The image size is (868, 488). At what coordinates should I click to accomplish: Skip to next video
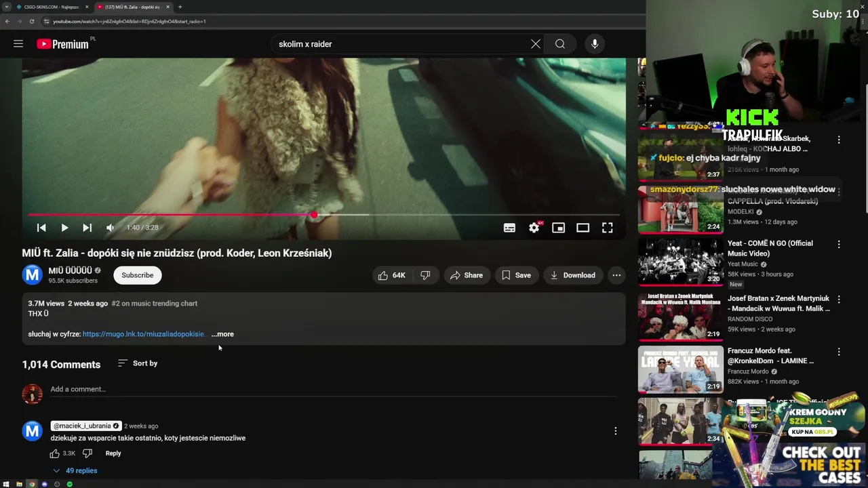point(87,228)
